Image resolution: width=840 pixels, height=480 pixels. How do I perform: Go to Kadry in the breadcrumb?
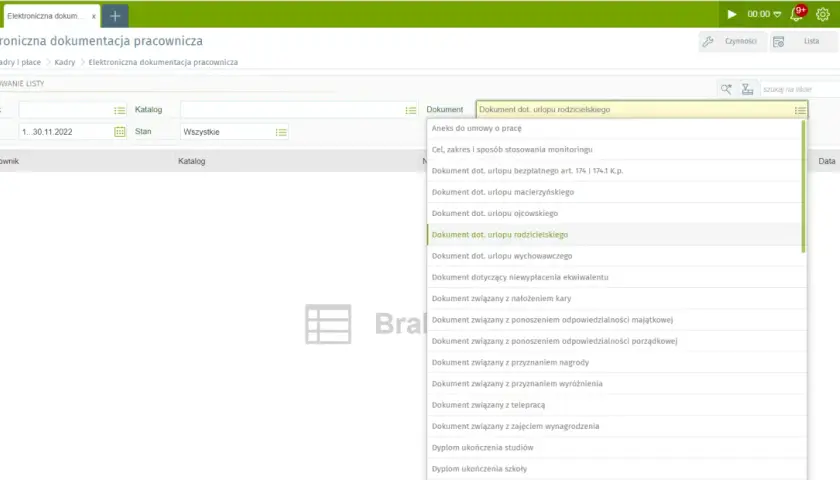(x=65, y=62)
